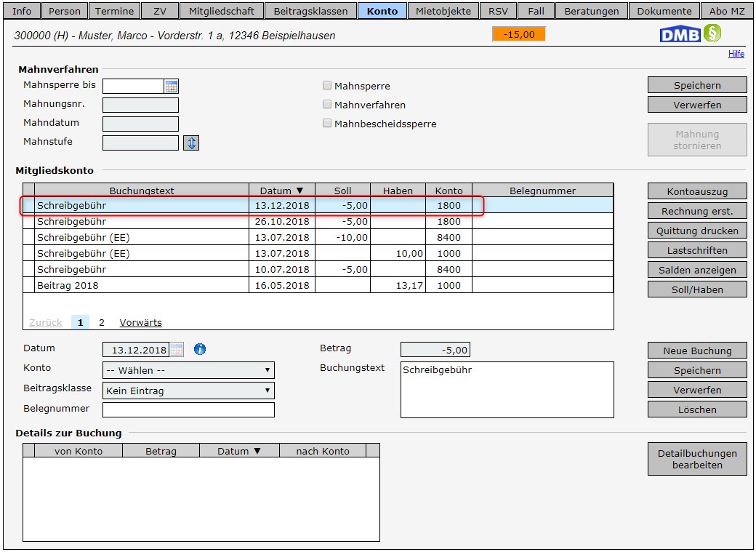The image size is (756, 552).
Task: Switch to the Mitgliedschaft tab
Action: (x=221, y=11)
